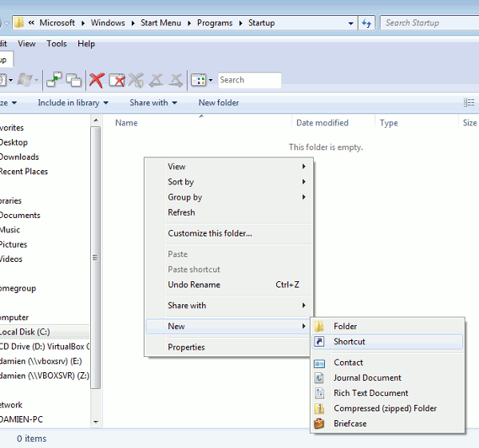Click Programs in the address breadcrumb

point(215,23)
